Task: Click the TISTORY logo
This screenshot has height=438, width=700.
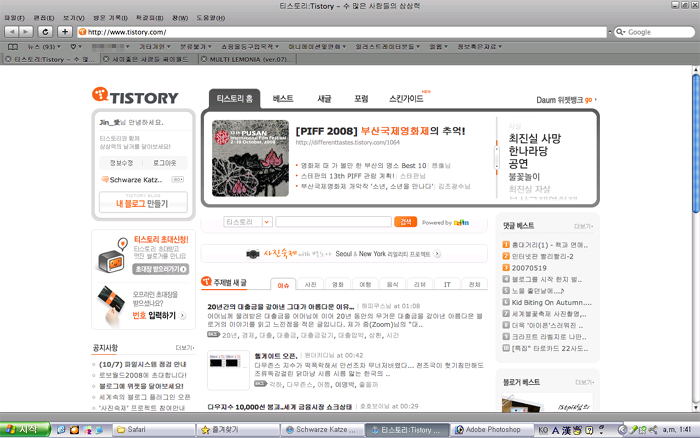Action: tap(135, 96)
